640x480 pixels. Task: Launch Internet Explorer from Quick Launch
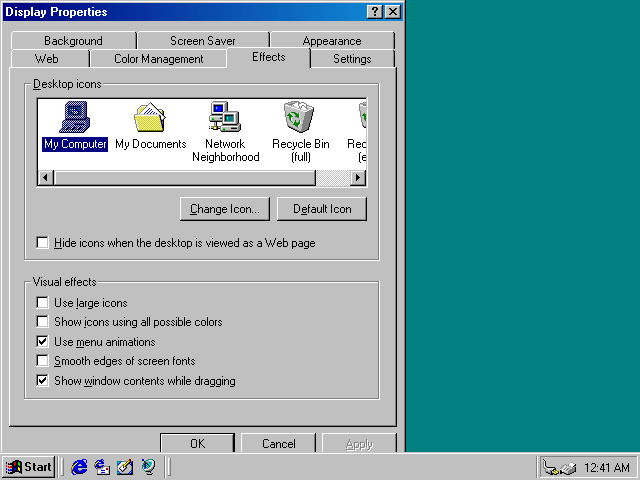[x=79, y=467]
